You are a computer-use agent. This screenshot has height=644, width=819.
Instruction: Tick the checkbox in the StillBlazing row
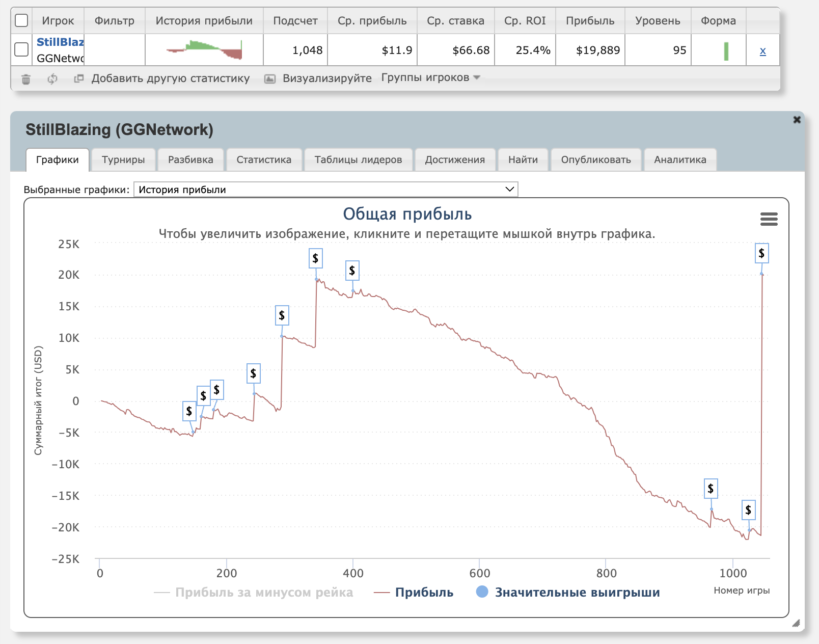tap(21, 49)
